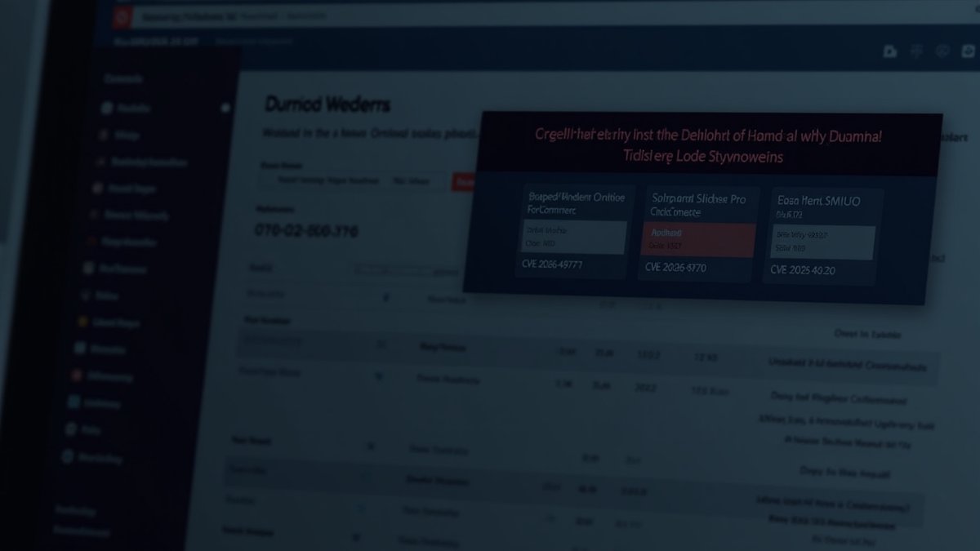Click the "Durnod Wederns" page heading
The width and height of the screenshot is (980, 551).
point(327,104)
